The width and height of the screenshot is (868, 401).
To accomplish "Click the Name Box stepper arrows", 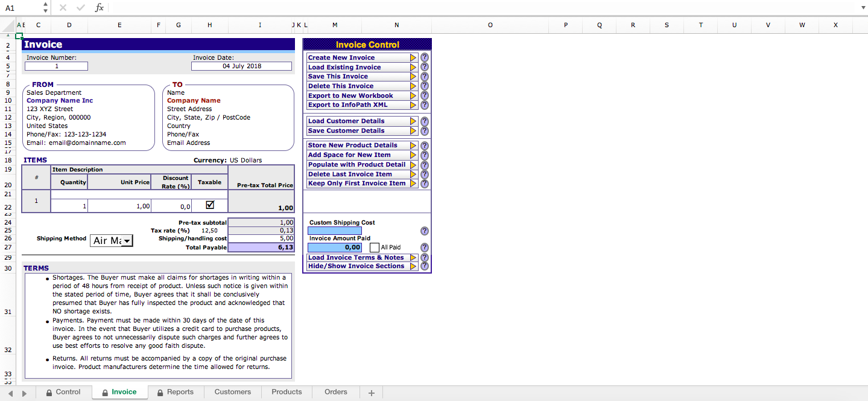I will pyautogui.click(x=45, y=8).
